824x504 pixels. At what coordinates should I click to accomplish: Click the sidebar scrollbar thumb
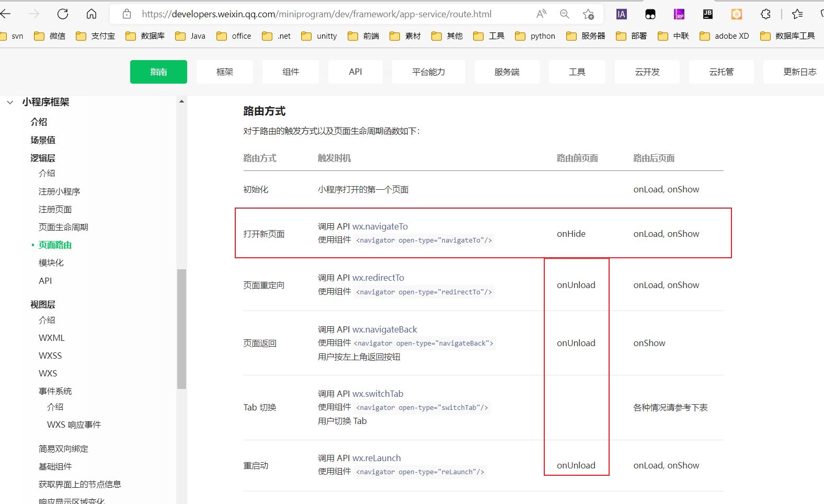coord(181,329)
